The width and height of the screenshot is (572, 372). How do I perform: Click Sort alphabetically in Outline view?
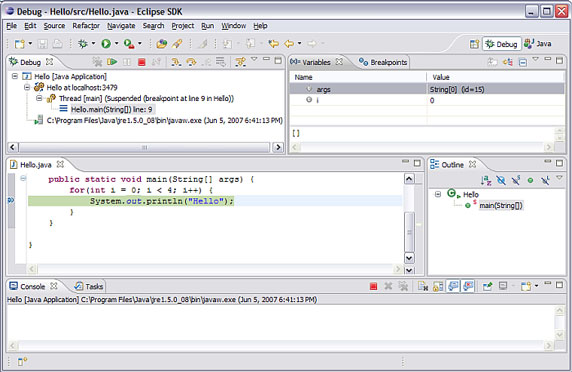pos(486,180)
